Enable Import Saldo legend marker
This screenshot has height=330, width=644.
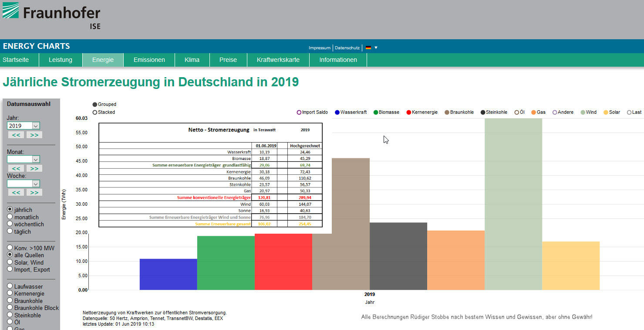(299, 112)
